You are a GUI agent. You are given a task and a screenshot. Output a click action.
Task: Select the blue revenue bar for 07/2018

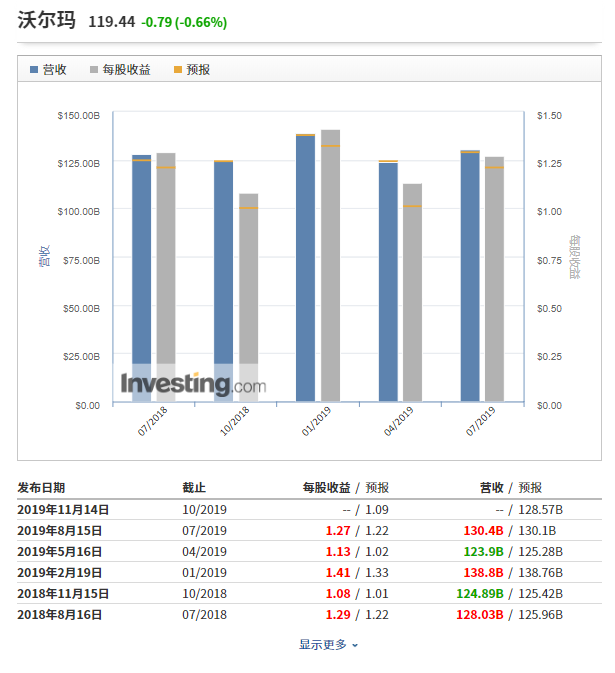pyautogui.click(x=141, y=278)
